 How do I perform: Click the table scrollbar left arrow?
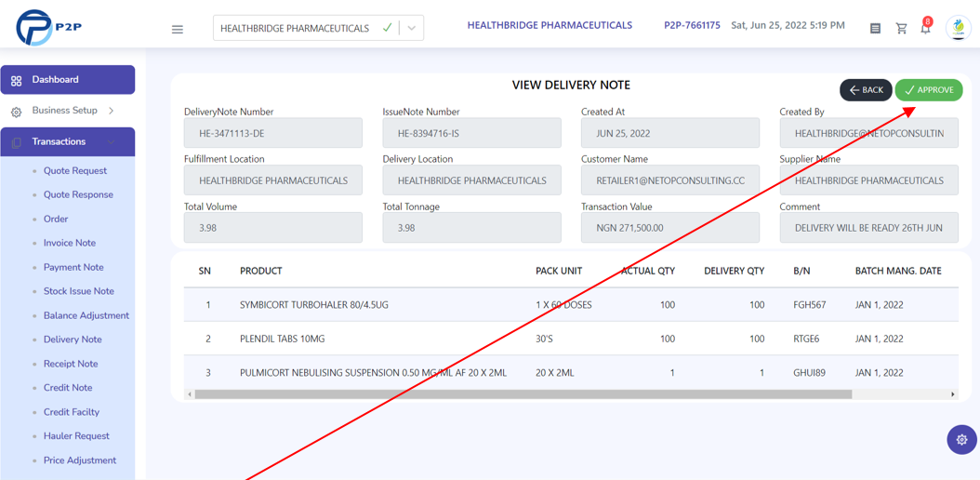pos(188,394)
